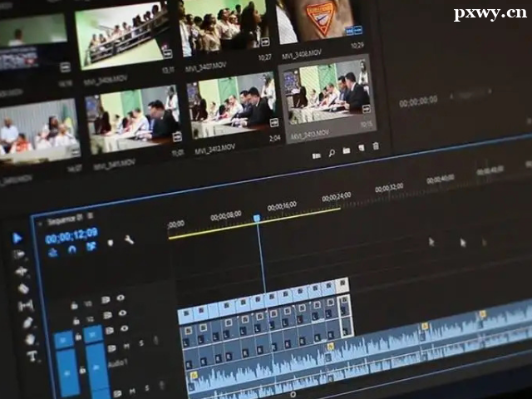Toggle lock on Audio 1 track
Viewport: 532px width, 399px height.
click(x=82, y=370)
